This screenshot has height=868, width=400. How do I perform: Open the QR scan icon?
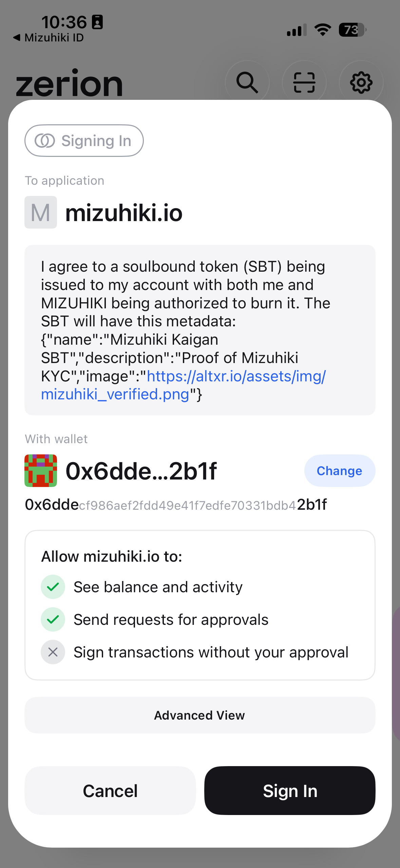(304, 83)
